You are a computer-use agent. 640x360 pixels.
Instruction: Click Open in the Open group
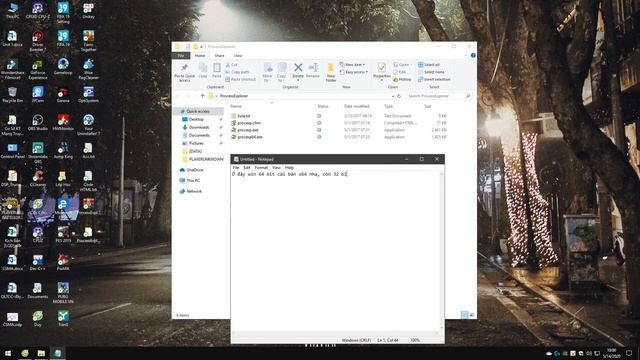click(x=402, y=65)
